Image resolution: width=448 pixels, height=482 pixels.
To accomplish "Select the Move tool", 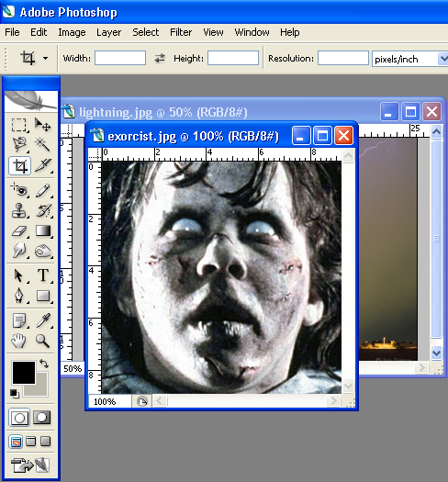I will (x=42, y=125).
